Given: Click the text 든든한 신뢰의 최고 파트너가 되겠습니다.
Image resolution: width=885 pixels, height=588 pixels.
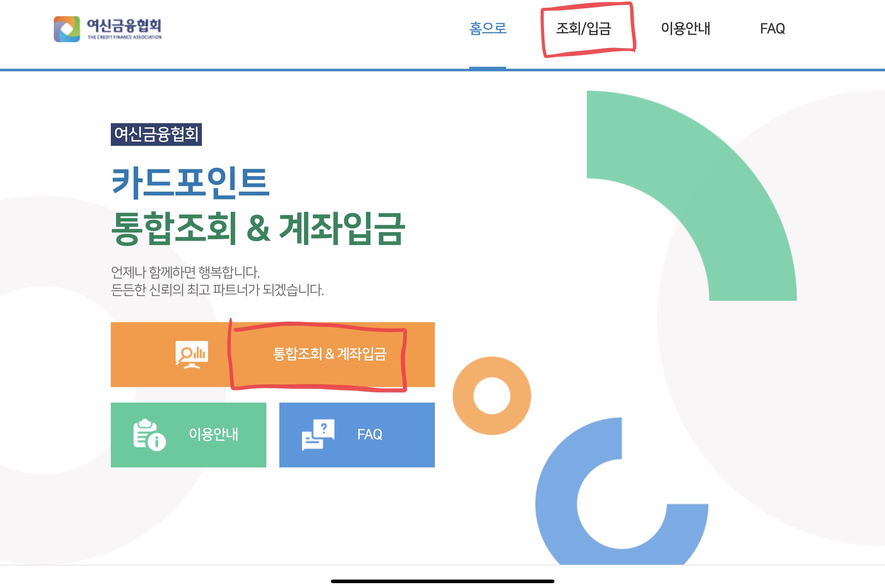Looking at the screenshot, I should tap(217, 290).
